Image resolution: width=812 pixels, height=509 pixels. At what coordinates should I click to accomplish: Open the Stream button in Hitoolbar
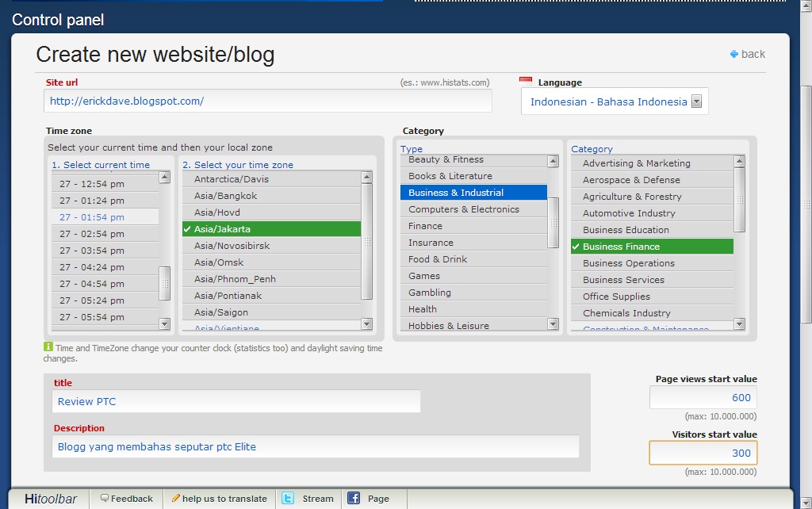pos(308,499)
